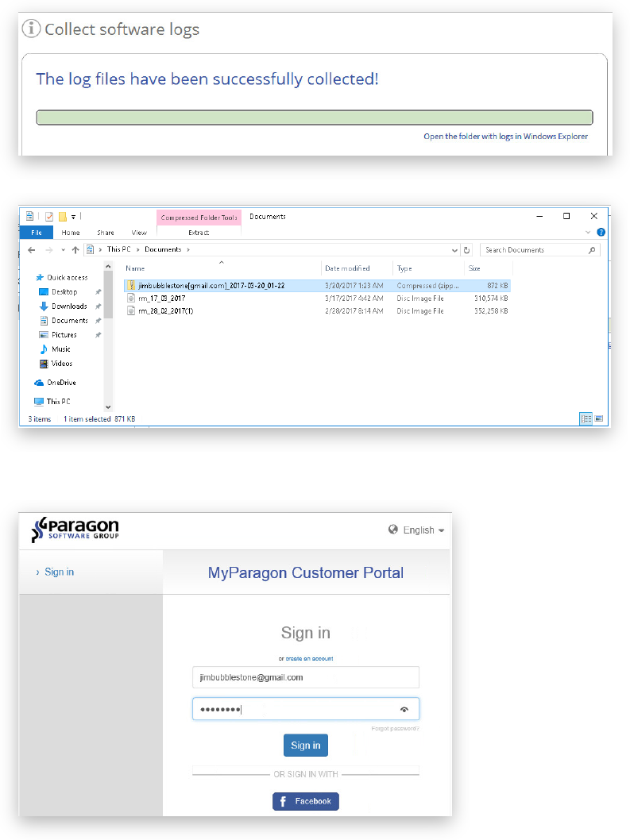
Task: Open the recent locations dropdown arrow
Action: click(x=63, y=249)
